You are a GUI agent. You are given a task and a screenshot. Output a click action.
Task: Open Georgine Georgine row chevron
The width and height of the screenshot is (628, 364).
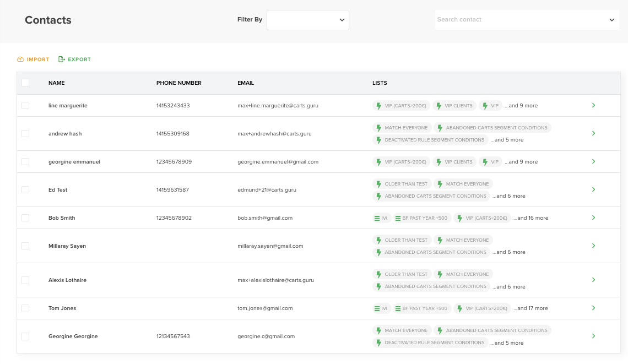593,336
